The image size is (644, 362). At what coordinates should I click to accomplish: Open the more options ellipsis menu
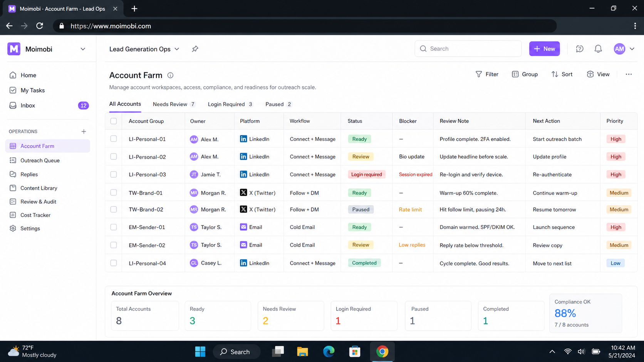(x=629, y=74)
